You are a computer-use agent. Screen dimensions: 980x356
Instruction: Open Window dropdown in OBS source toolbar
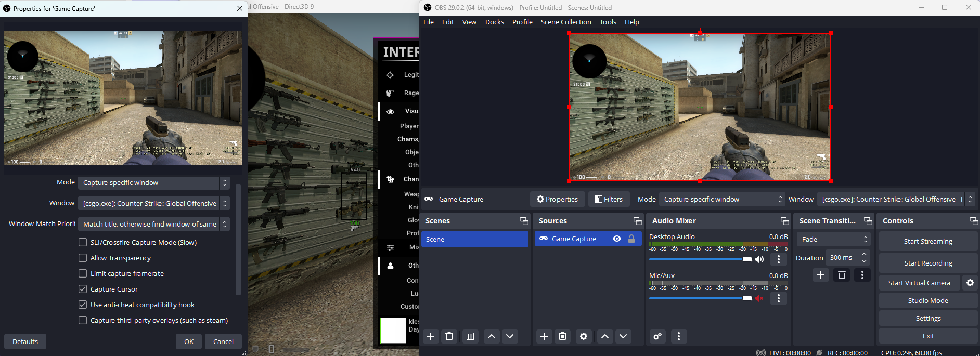(x=896, y=199)
